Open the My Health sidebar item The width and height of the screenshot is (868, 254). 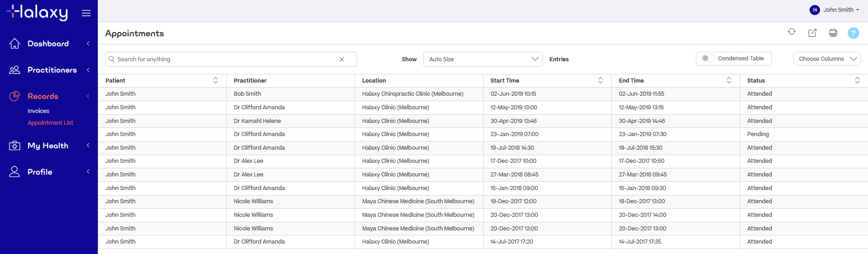(x=48, y=146)
